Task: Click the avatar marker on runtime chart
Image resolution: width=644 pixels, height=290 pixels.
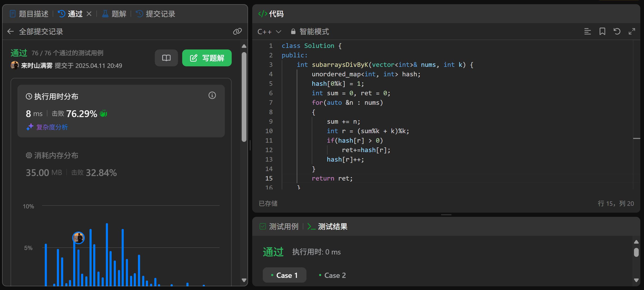Action: pyautogui.click(x=78, y=238)
